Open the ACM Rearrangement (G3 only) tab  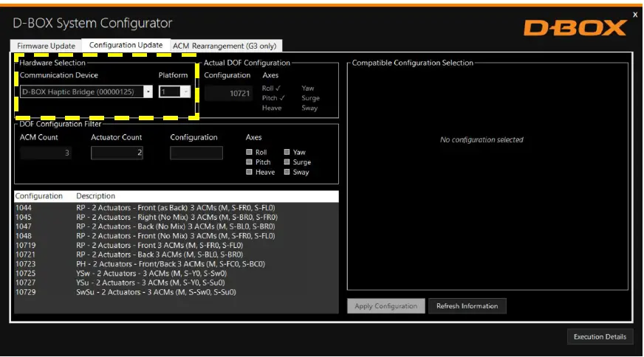click(x=225, y=46)
